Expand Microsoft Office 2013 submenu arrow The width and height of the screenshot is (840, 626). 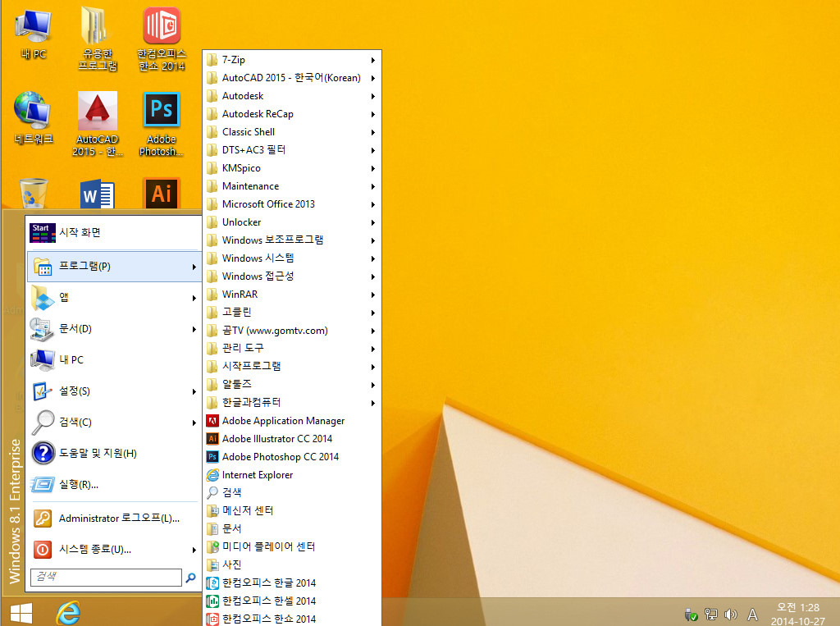click(x=373, y=205)
